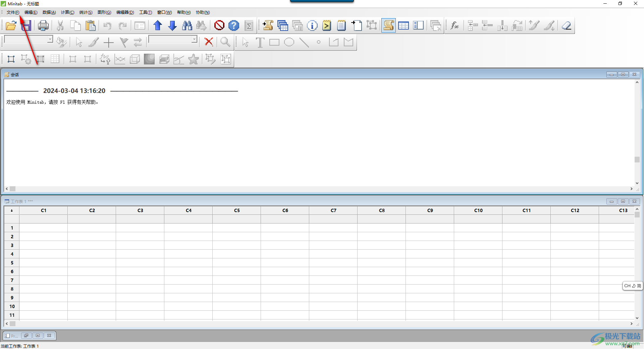Select the Line drawing tool
644x349 pixels.
pos(304,42)
